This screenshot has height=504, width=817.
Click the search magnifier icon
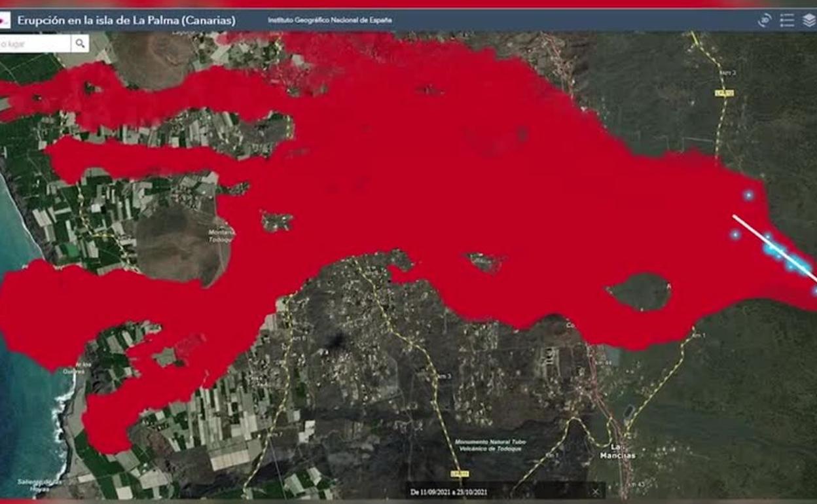click(x=80, y=44)
